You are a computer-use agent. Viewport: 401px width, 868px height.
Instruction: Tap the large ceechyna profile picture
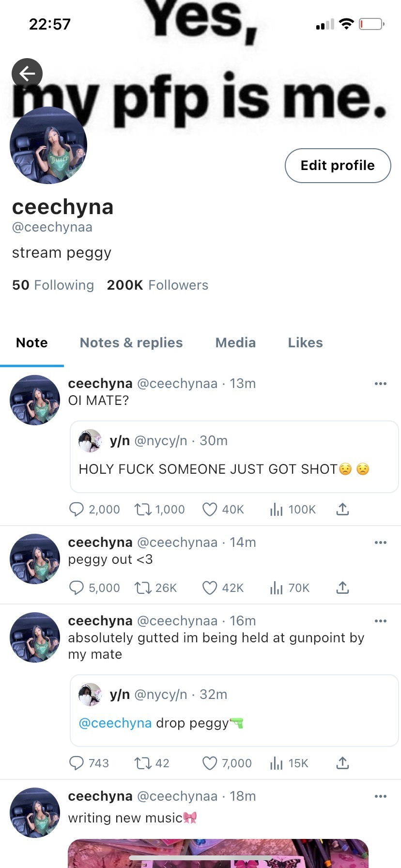point(48,145)
